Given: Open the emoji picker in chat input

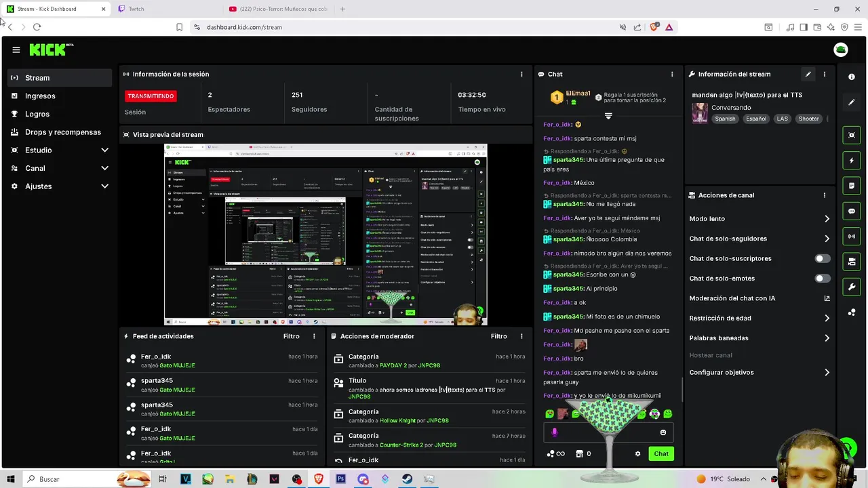Looking at the screenshot, I should (663, 432).
